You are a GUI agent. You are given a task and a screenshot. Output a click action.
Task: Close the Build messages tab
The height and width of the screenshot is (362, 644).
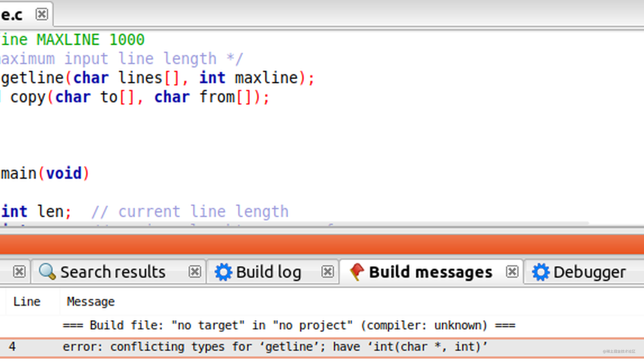point(512,272)
